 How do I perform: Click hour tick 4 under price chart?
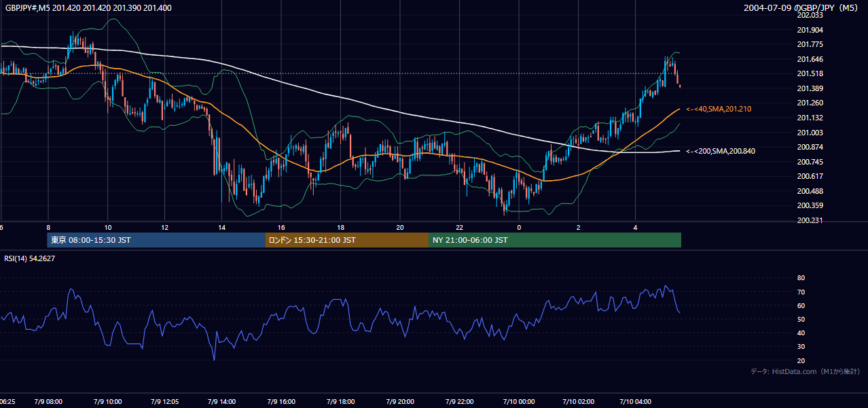pyautogui.click(x=635, y=227)
